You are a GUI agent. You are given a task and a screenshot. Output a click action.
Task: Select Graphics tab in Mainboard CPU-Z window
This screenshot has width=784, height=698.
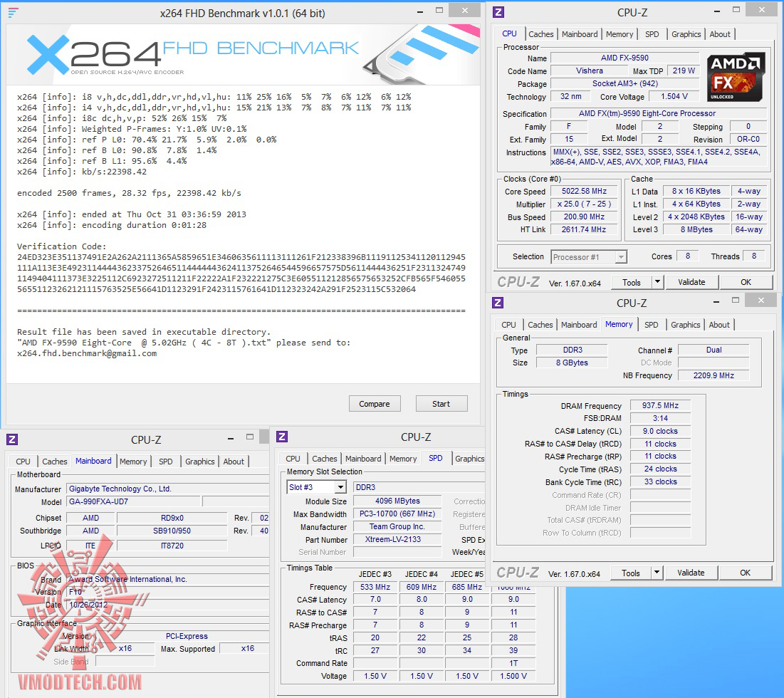pyautogui.click(x=200, y=462)
